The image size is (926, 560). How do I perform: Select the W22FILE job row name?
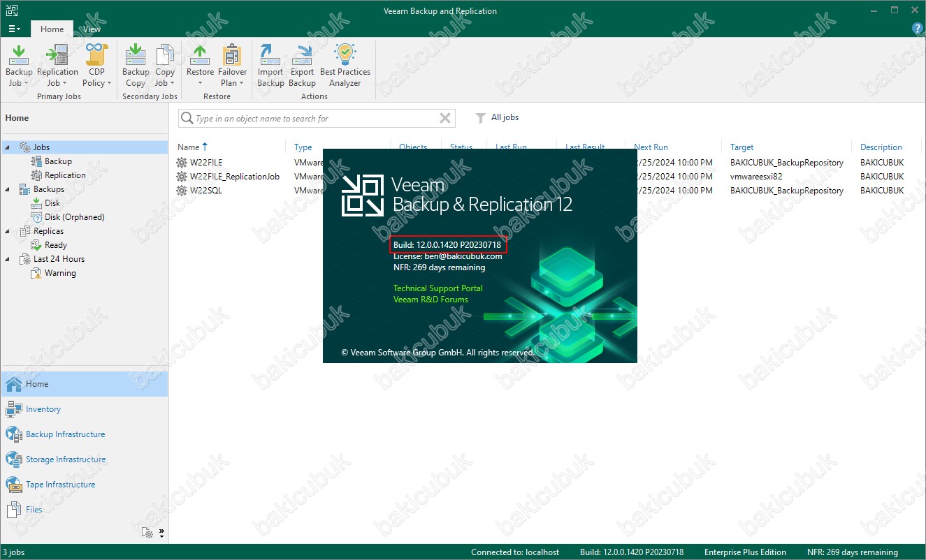[205, 163]
